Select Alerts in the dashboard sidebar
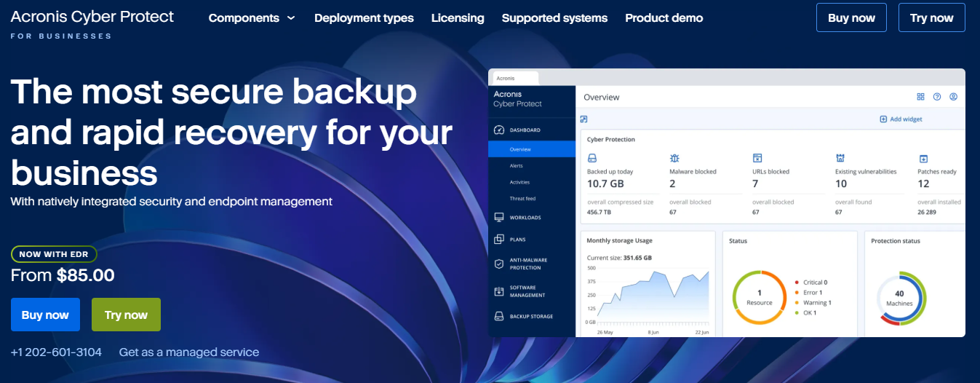 517,166
